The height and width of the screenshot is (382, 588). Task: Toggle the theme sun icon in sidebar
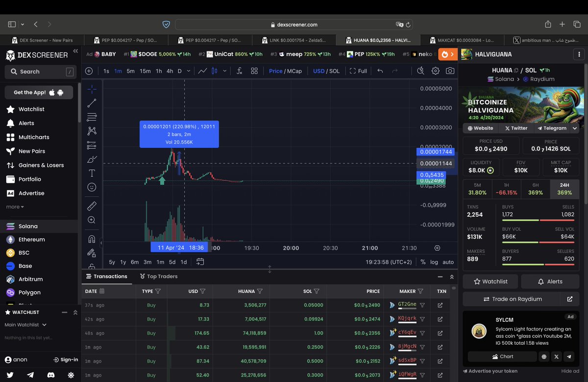point(71,375)
